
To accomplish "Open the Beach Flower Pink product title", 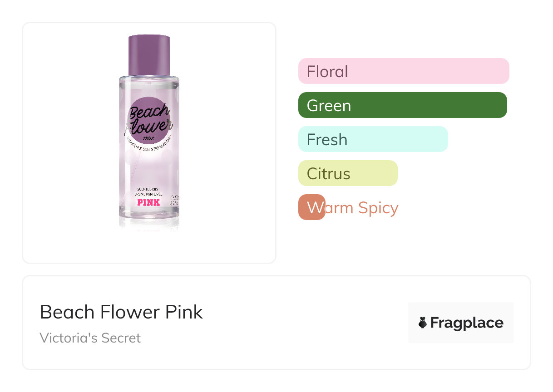I will 121,312.
